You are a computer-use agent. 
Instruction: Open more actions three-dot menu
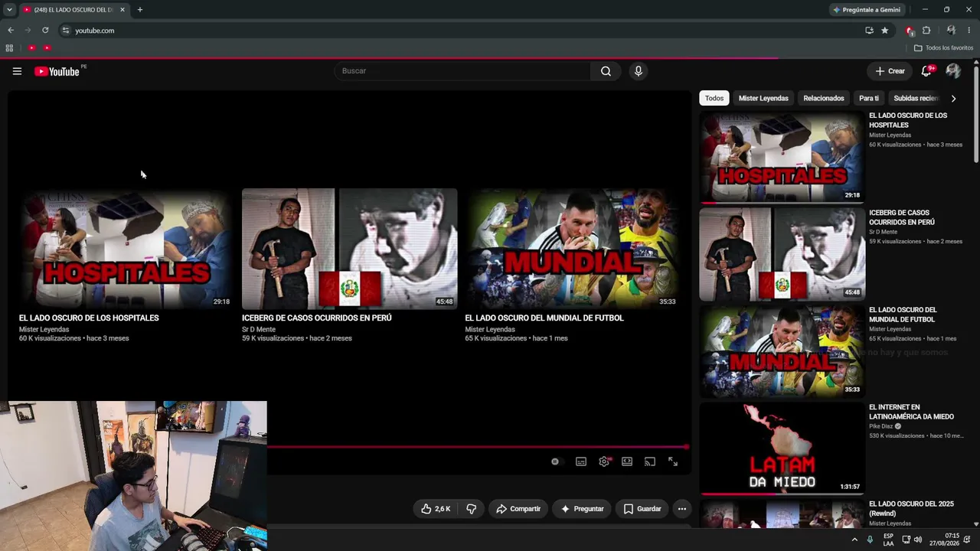[x=682, y=509]
